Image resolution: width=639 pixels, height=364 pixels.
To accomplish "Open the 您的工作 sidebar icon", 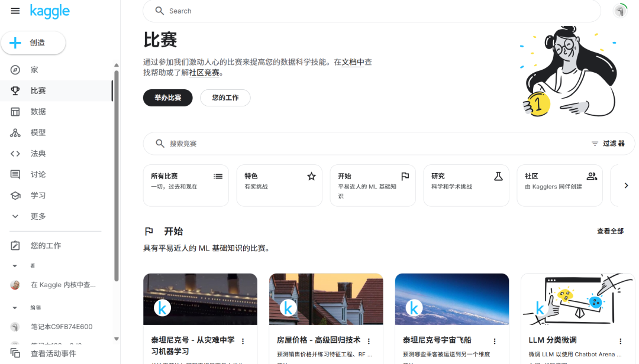I will tap(15, 245).
